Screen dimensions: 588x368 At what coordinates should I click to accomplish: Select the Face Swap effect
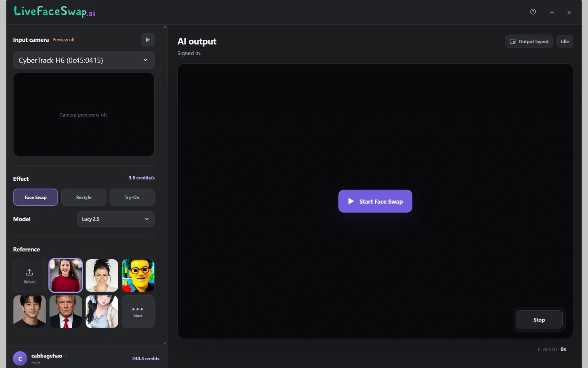(x=36, y=197)
